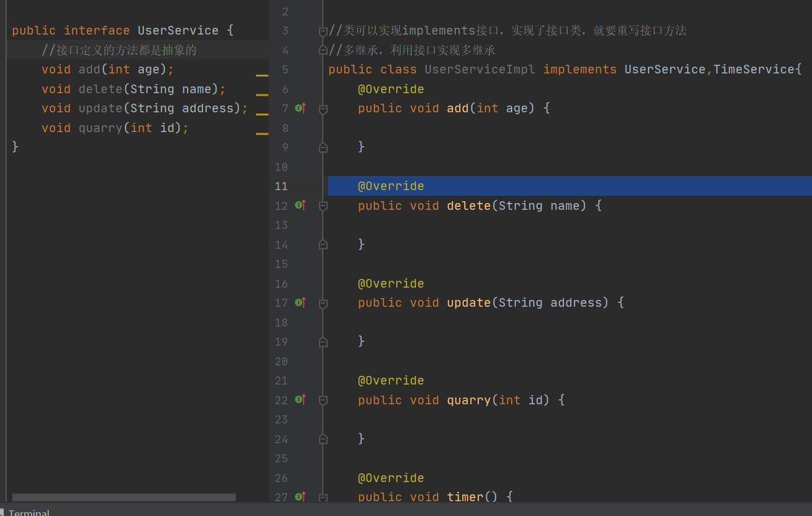Click the UserService interface name in the left editor

point(178,30)
